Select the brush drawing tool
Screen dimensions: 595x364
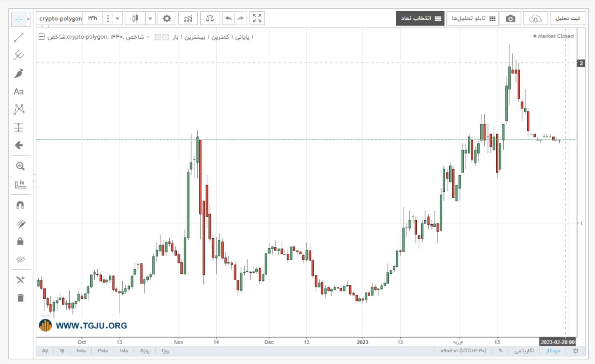pos(19,73)
